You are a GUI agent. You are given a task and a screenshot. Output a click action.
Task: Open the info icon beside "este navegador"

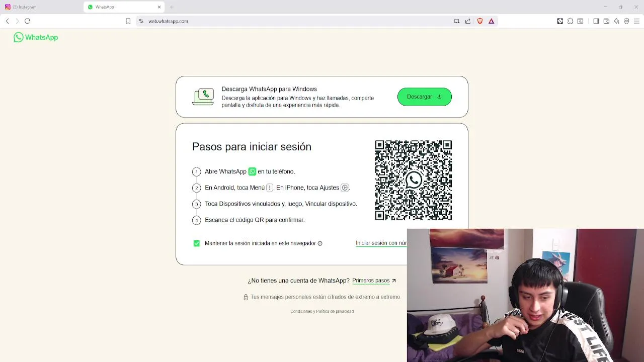pos(320,243)
